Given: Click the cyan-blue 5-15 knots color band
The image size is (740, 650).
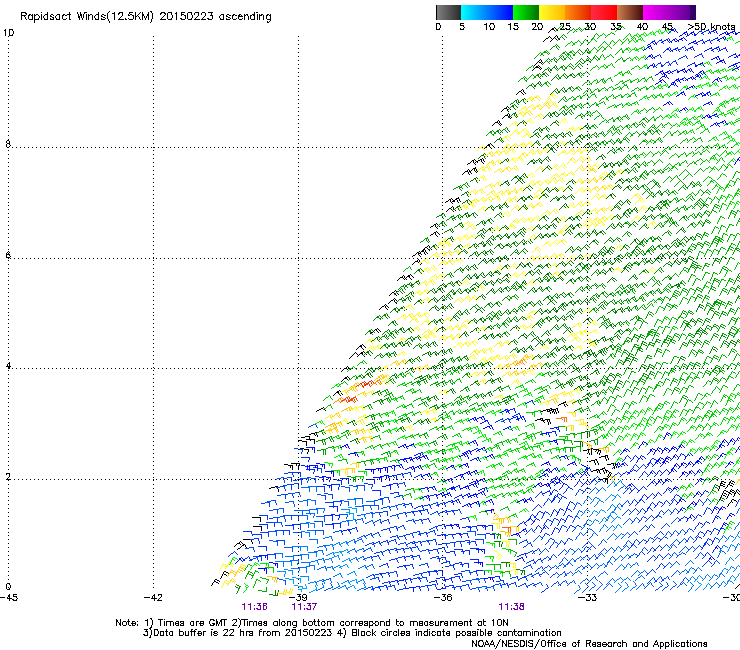Looking at the screenshot, I should 487,12.
